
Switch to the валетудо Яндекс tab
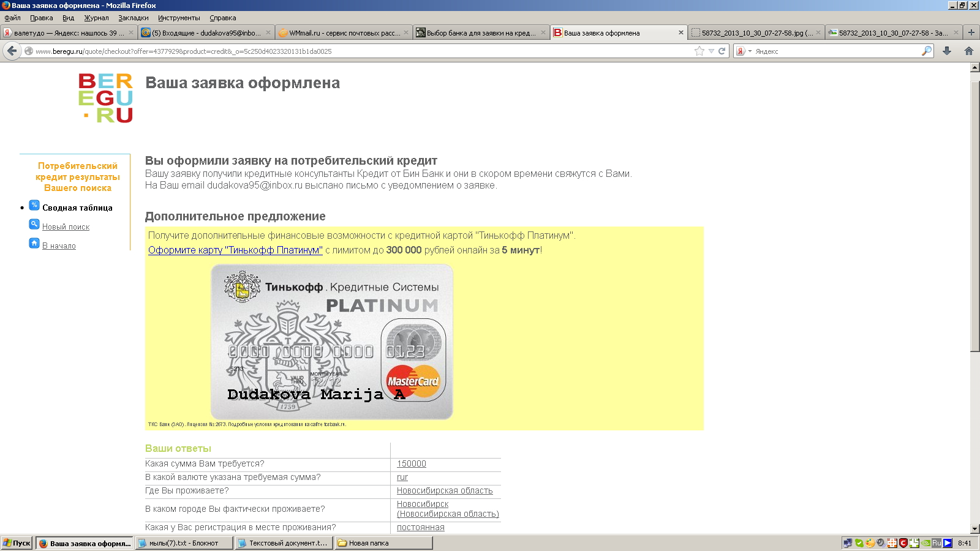coord(69,33)
